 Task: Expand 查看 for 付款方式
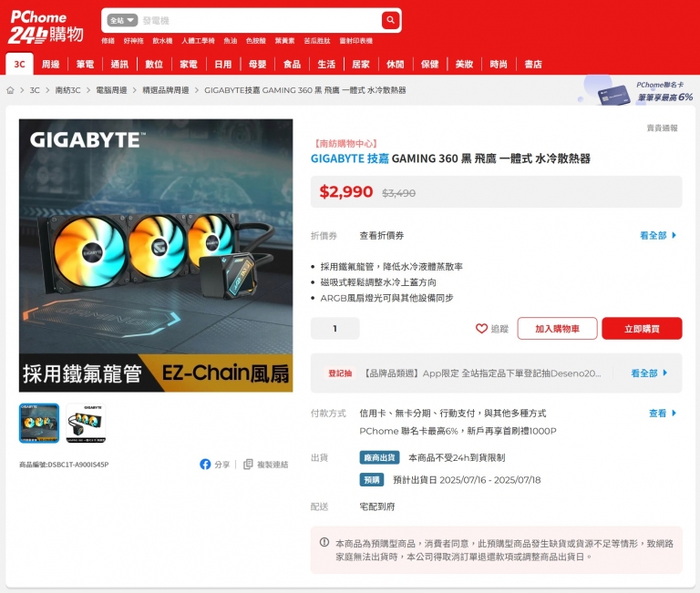[x=663, y=414]
